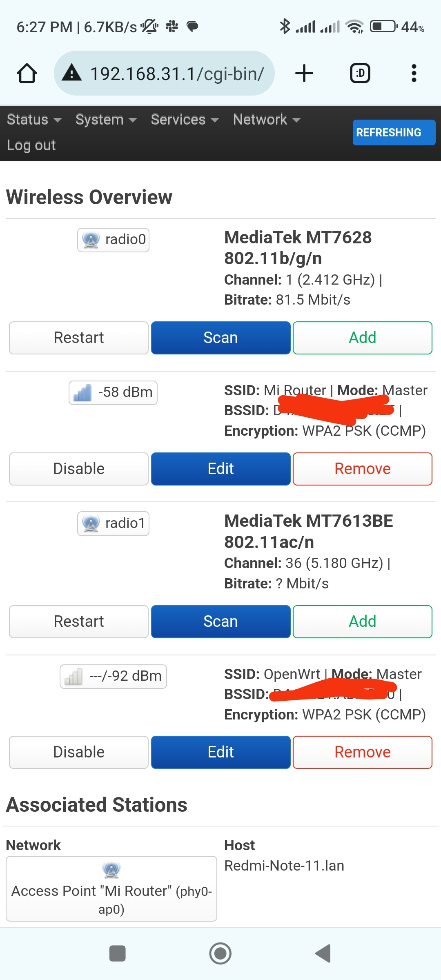Disable the OpenWrt wireless network
The width and height of the screenshot is (441, 980).
[79, 752]
